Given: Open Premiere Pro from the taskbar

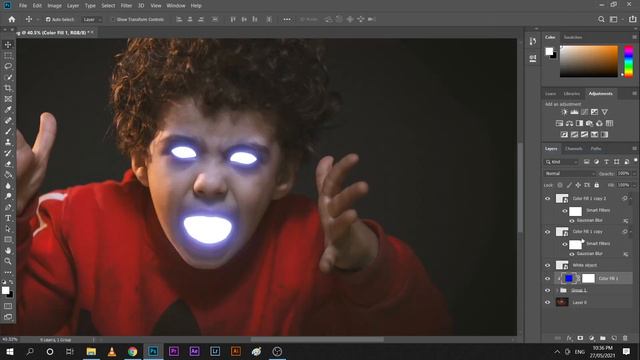Looking at the screenshot, I should pos(174,351).
